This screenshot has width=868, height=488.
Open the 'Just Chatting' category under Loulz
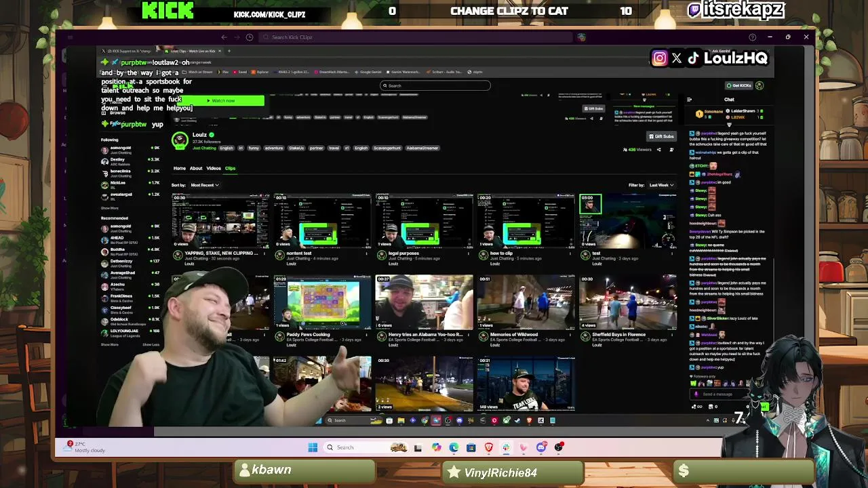click(x=204, y=148)
